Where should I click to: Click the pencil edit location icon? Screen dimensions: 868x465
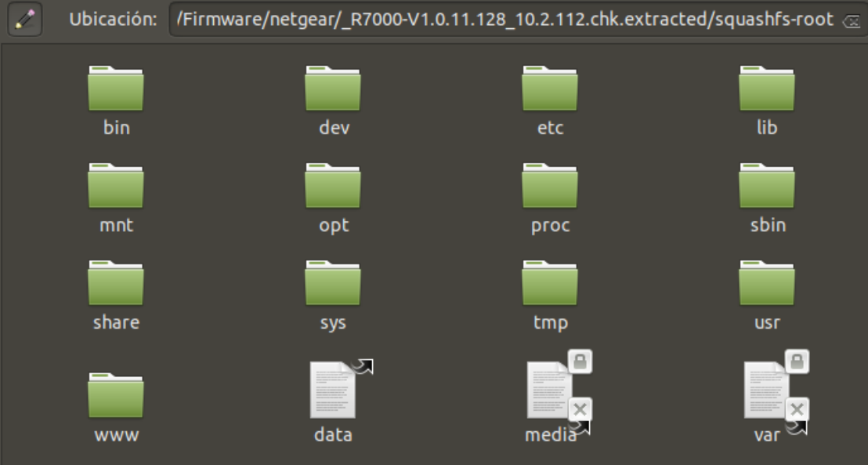[25, 19]
